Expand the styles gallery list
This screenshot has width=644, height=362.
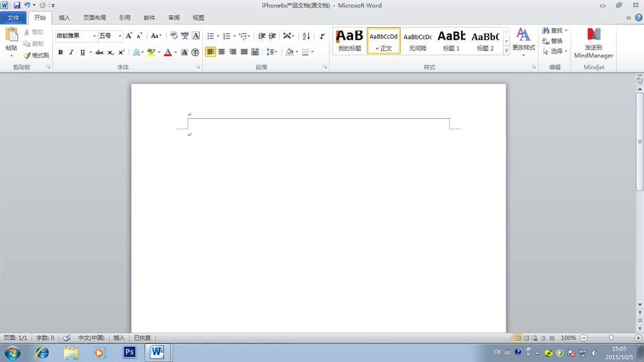(x=507, y=50)
